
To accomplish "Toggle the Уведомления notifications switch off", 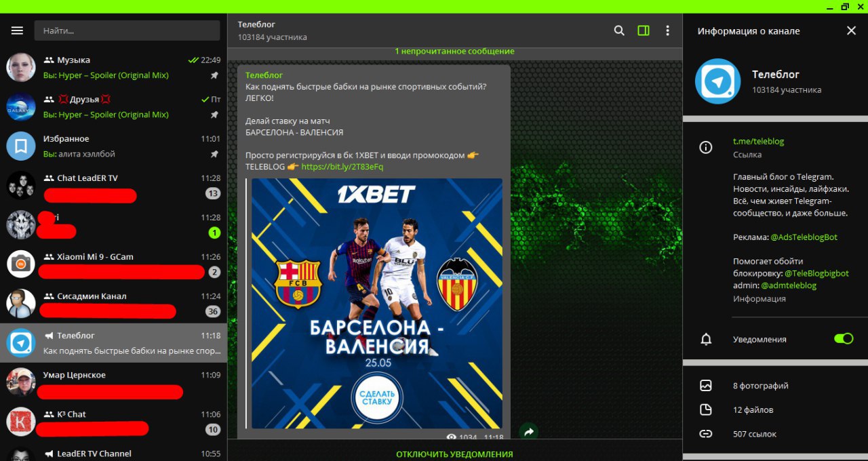I will click(844, 338).
